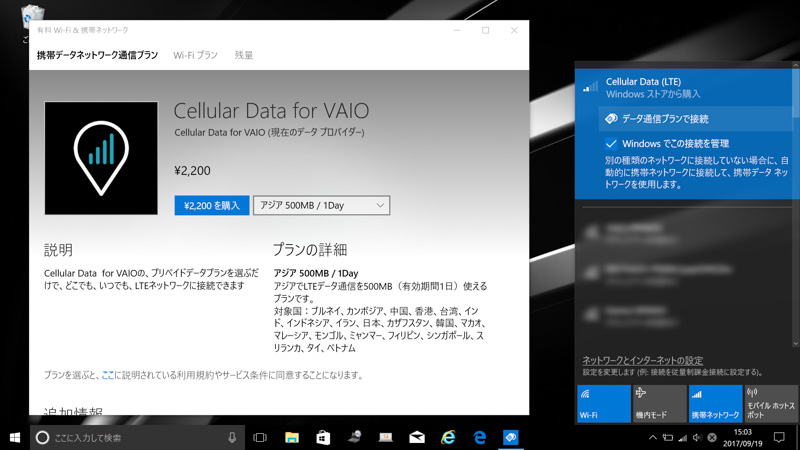This screenshot has height=450, width=800.
Task: Select the Cellular Data (LTE) network entry
Action: tap(684, 88)
